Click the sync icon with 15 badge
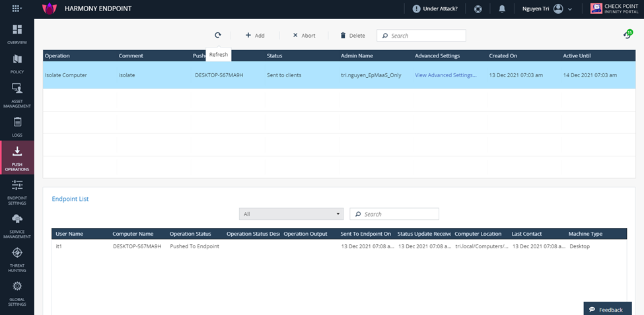 coord(627,34)
